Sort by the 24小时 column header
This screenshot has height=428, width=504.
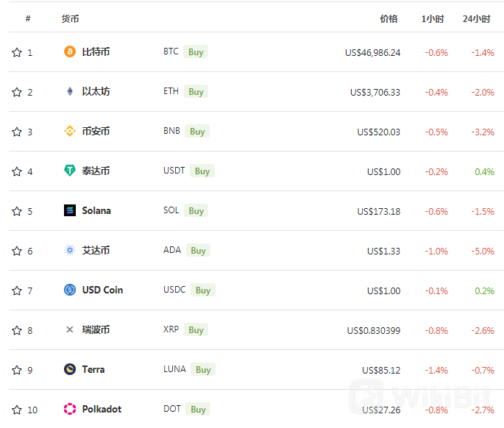point(476,19)
